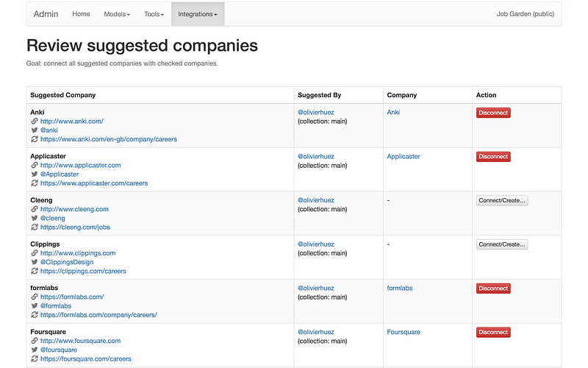The width and height of the screenshot is (588, 368).
Task: Open @olivierhuez in the Foursquare row
Action: (x=316, y=332)
